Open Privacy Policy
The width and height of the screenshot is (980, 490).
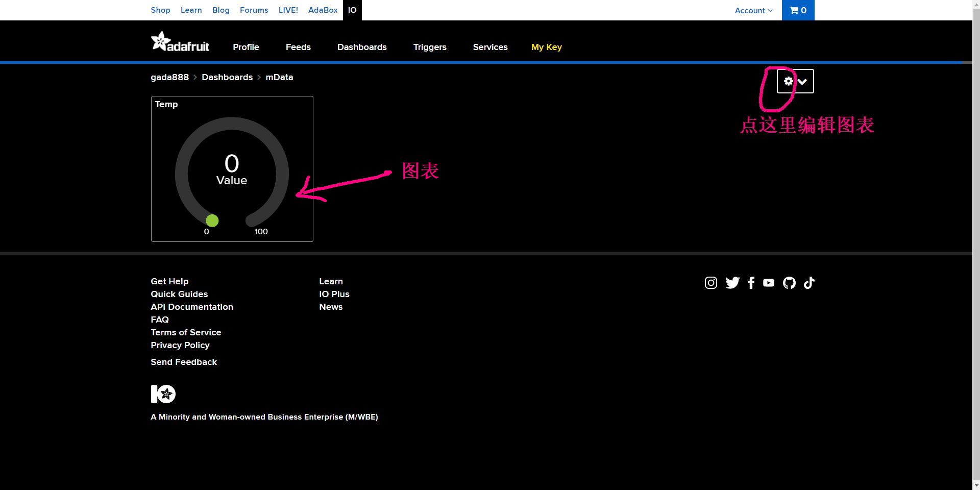click(x=180, y=345)
